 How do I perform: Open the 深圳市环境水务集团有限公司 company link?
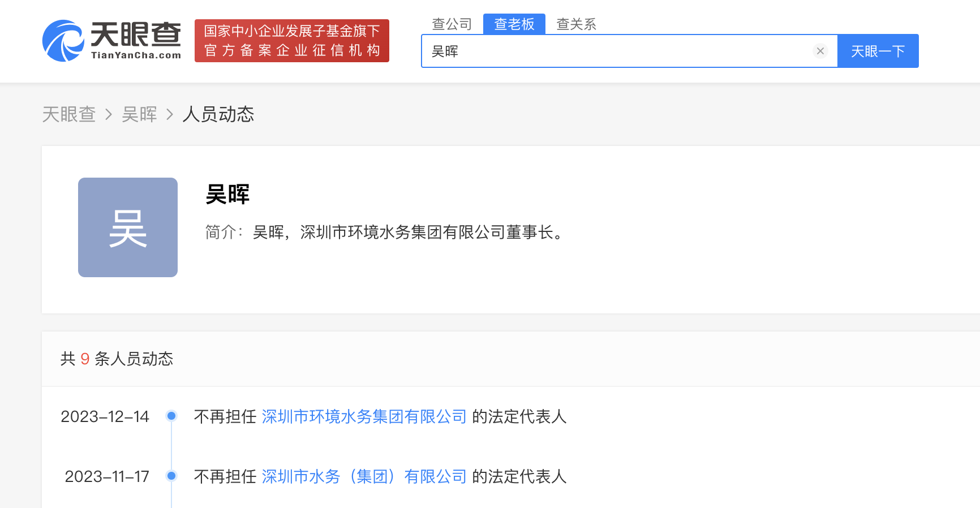(x=364, y=416)
